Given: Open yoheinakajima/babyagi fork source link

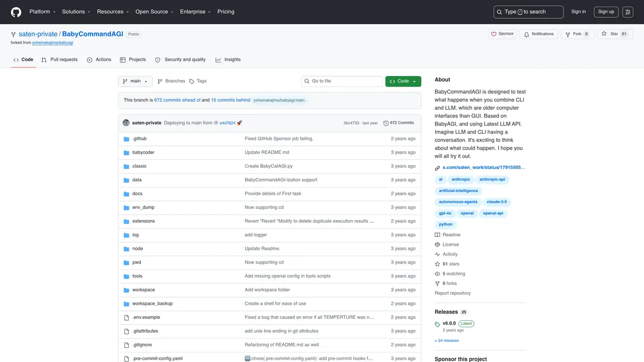Looking at the screenshot, I should 53,43.
